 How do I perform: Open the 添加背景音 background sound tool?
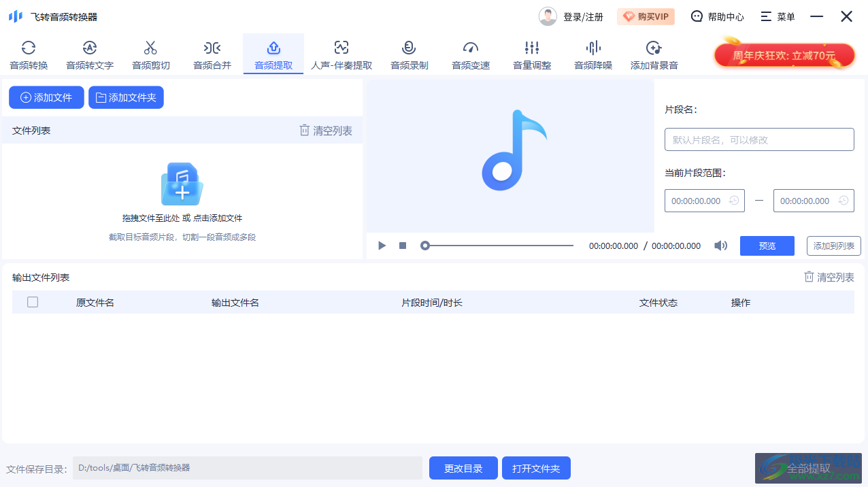click(x=654, y=54)
